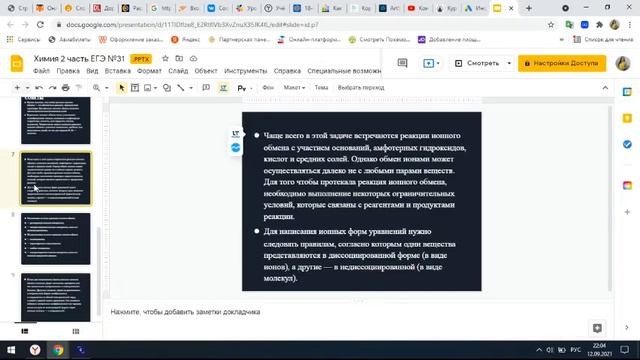Open comment history icon
This screenshot has height=360, width=640.
click(x=402, y=63)
